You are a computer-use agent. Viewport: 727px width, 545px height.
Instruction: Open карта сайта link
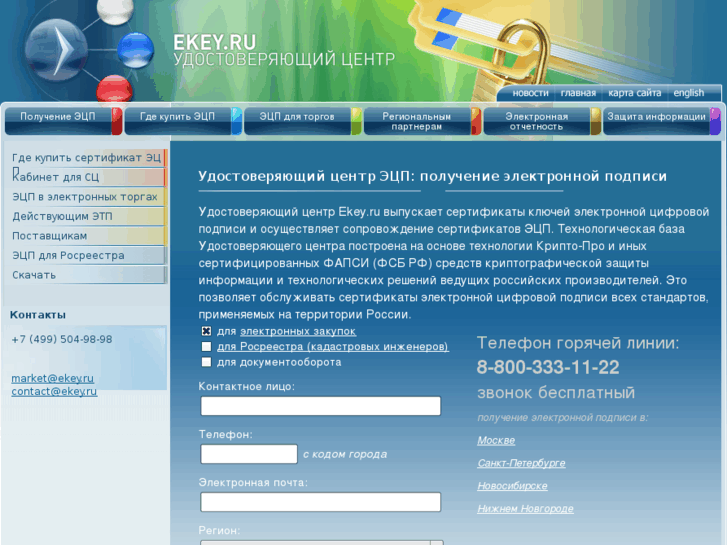(634, 93)
